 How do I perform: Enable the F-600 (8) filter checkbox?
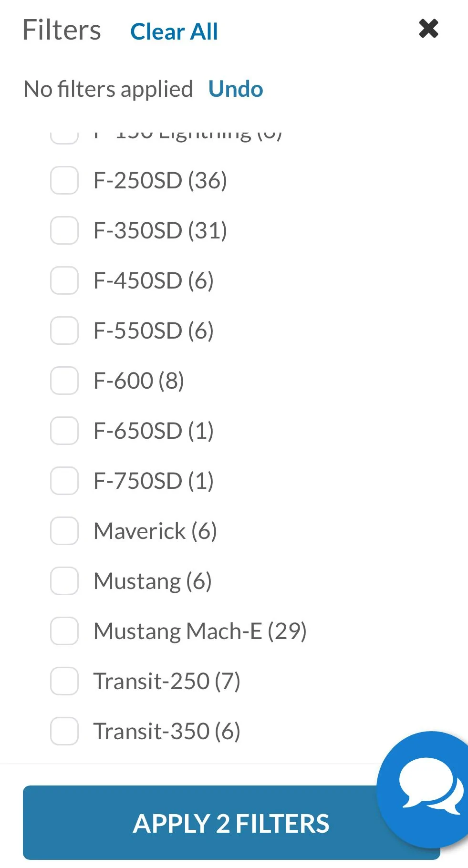coord(64,381)
